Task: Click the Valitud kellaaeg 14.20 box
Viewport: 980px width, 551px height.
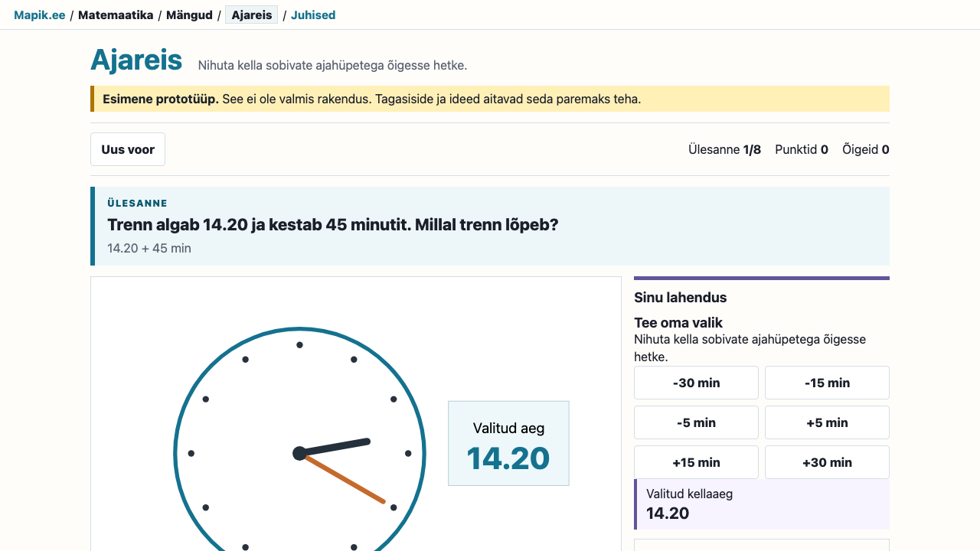Action: click(762, 504)
